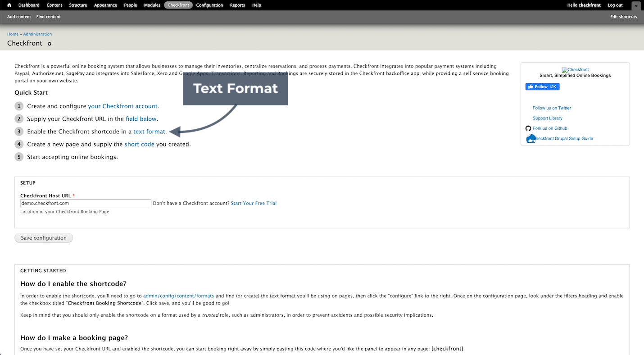644x355 pixels.
Task: Click Log out
Action: point(615,5)
